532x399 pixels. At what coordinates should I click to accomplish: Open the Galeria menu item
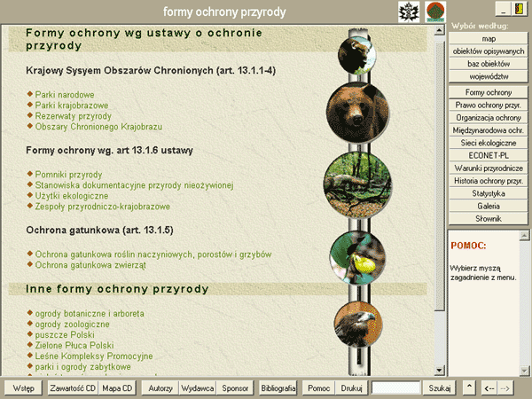(x=489, y=206)
